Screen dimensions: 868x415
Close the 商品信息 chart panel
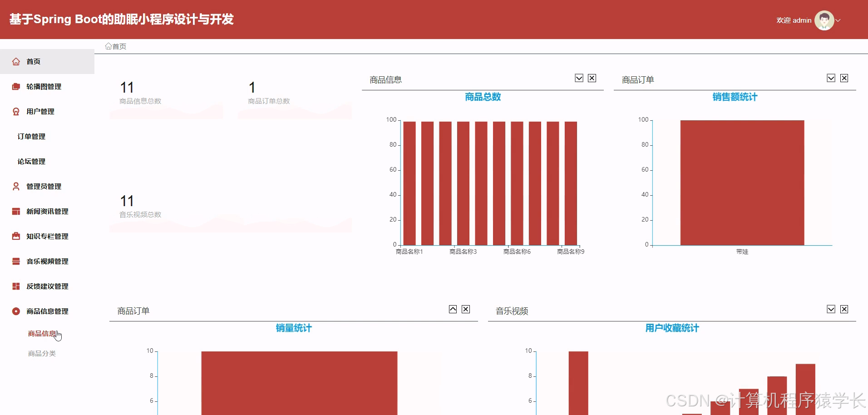point(592,78)
